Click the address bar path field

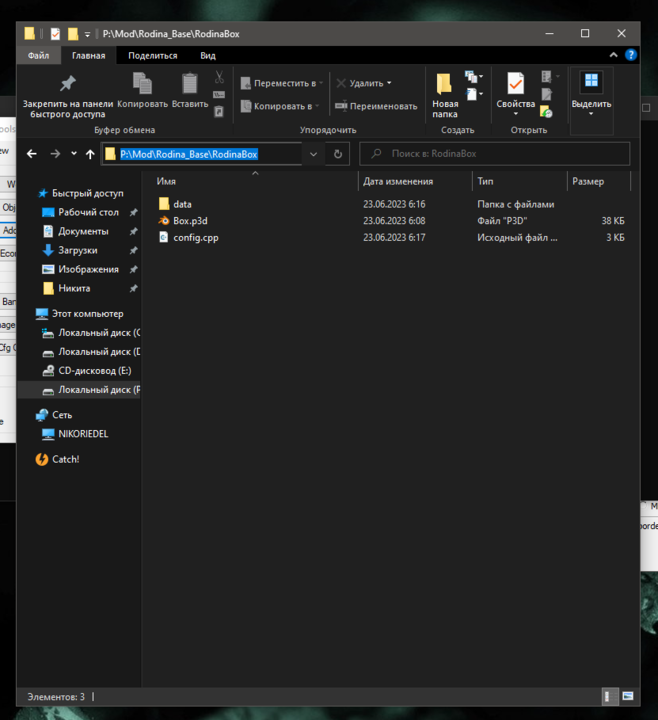[202, 154]
